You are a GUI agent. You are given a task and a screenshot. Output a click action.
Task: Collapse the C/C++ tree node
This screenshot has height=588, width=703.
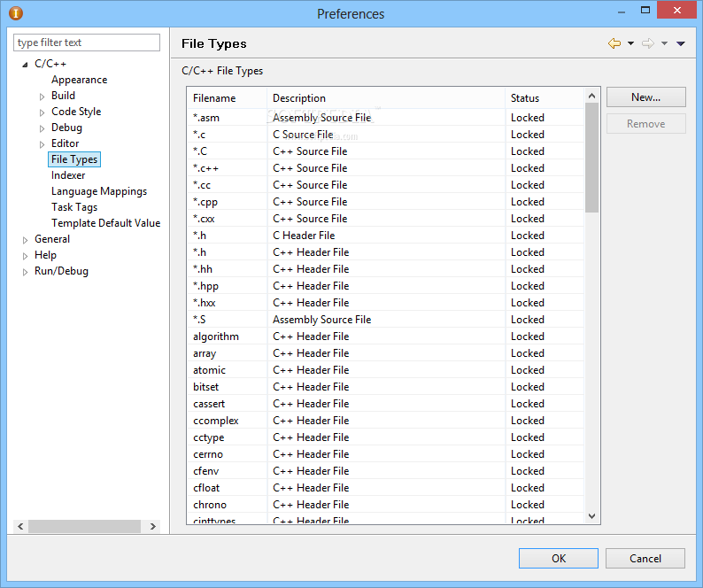[x=25, y=65]
